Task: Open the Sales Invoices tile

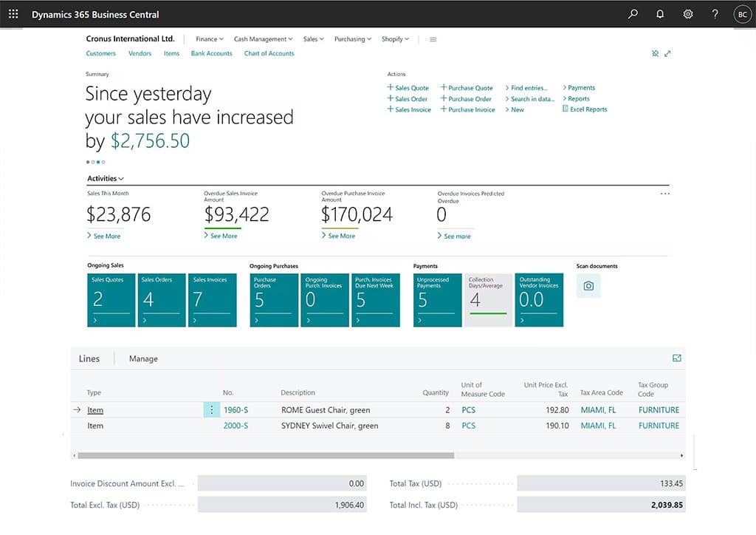Action: point(212,300)
